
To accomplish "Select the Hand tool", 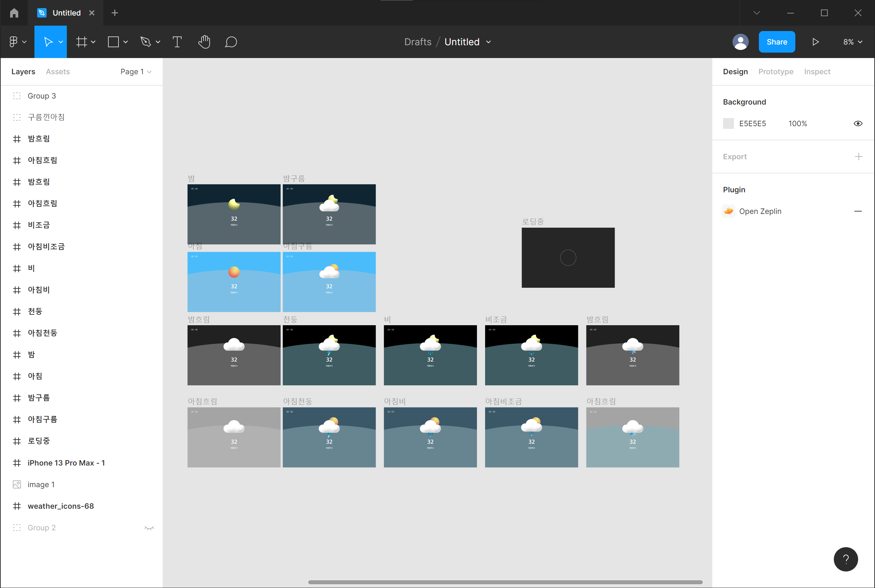I will tap(204, 41).
